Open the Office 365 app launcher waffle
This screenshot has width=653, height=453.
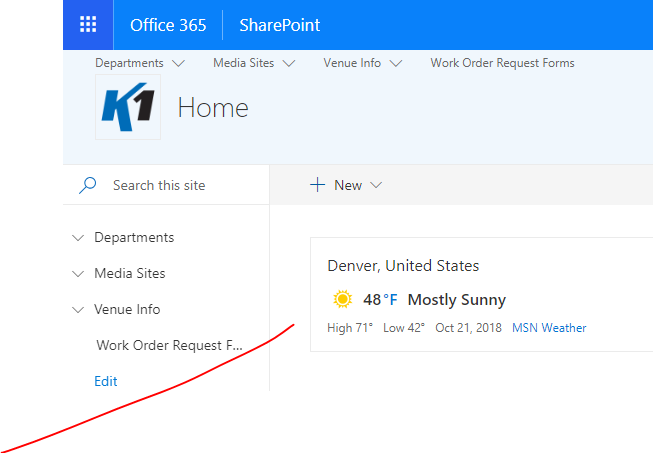coord(88,25)
